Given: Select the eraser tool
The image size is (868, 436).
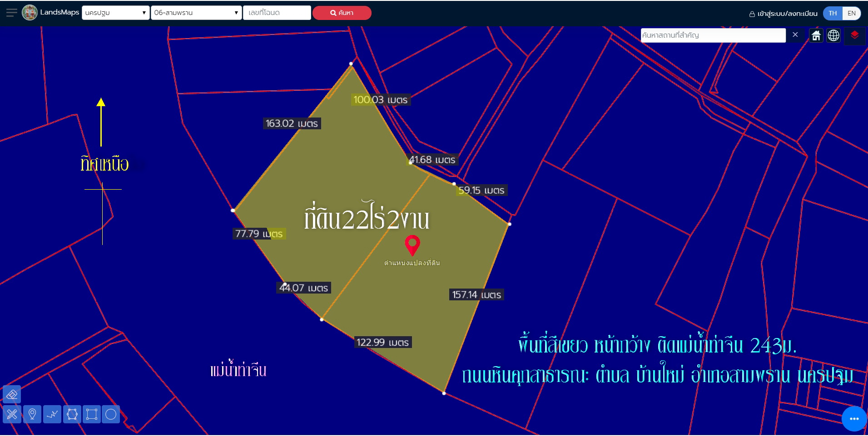Looking at the screenshot, I should click(12, 394).
